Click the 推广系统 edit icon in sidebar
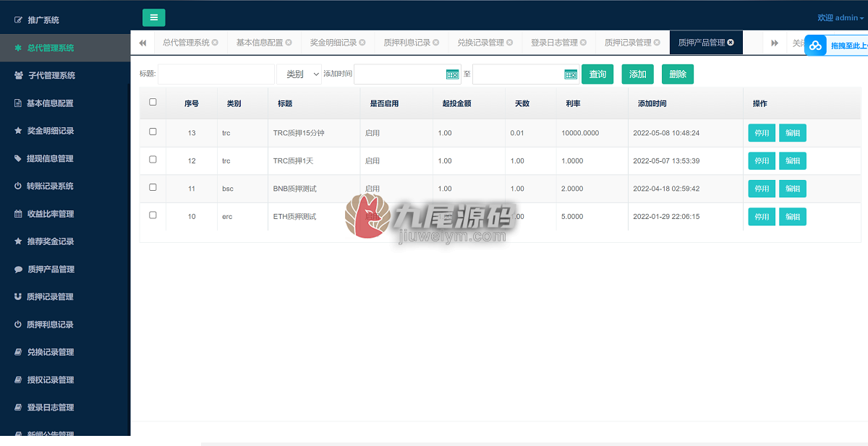 click(19, 20)
